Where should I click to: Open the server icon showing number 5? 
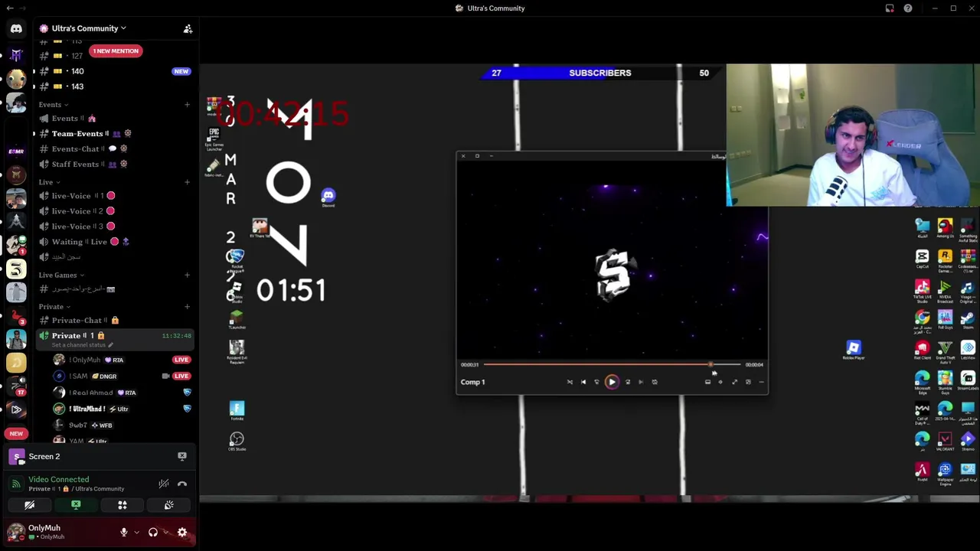click(16, 269)
